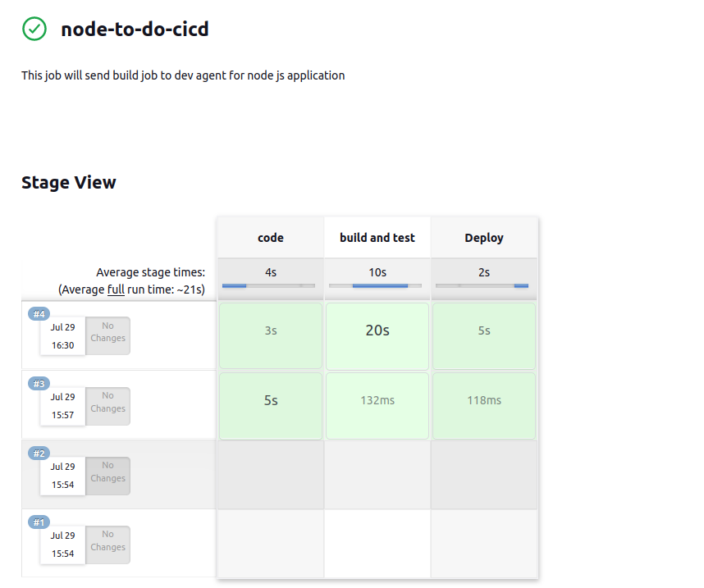The image size is (704, 588).
Task: Open build #2 badge
Action: pyautogui.click(x=39, y=453)
